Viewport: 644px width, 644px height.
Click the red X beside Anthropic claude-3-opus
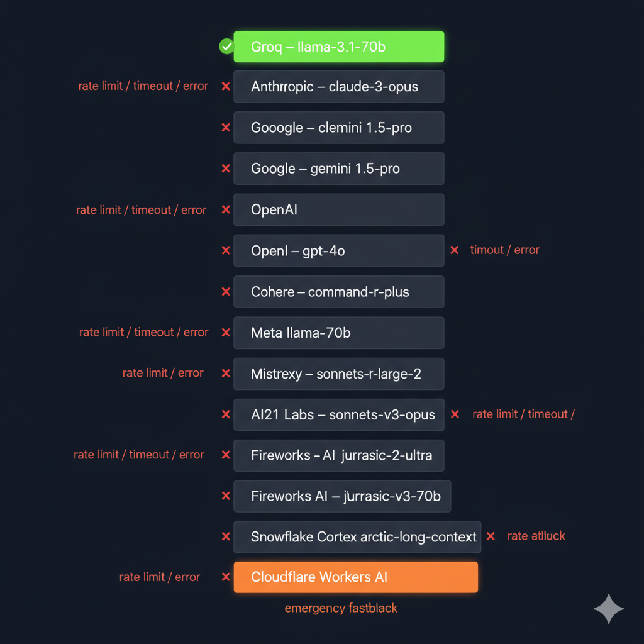point(226,86)
